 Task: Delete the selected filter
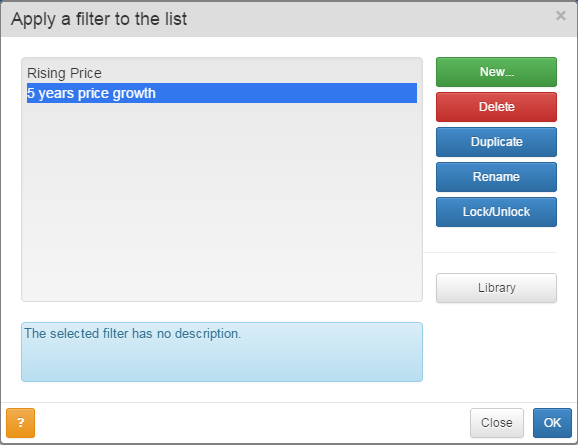point(496,107)
